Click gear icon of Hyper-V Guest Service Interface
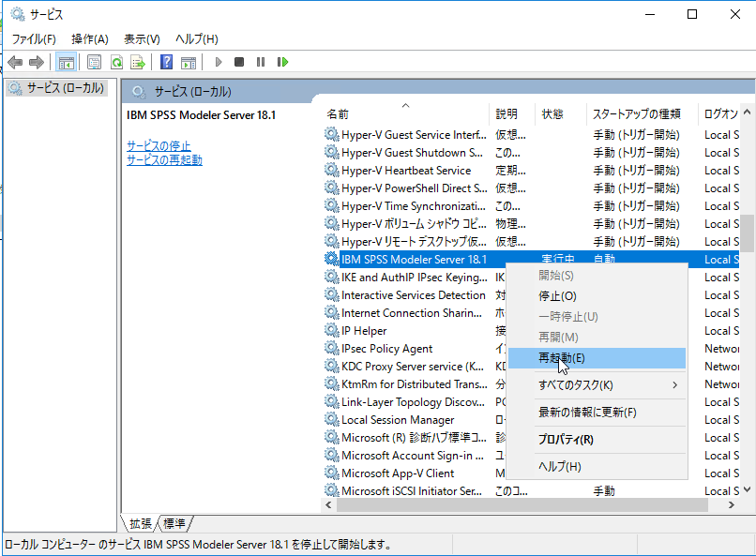The image size is (756, 556). [x=332, y=134]
